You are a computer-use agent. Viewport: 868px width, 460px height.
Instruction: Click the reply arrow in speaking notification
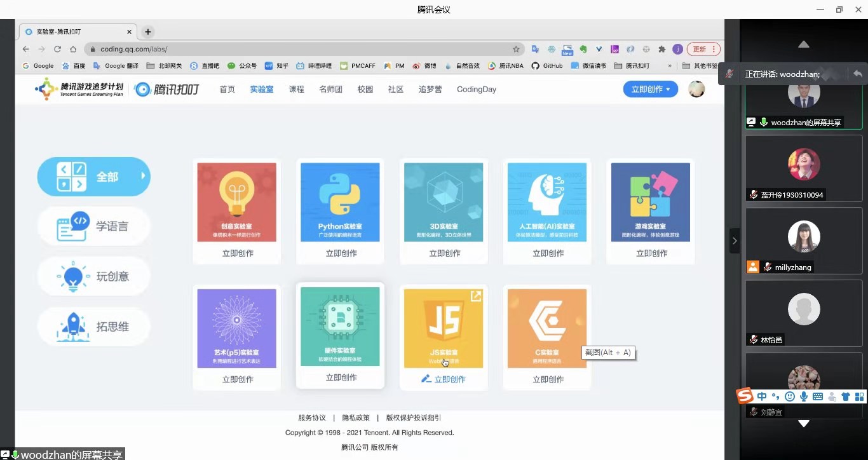pyautogui.click(x=857, y=74)
